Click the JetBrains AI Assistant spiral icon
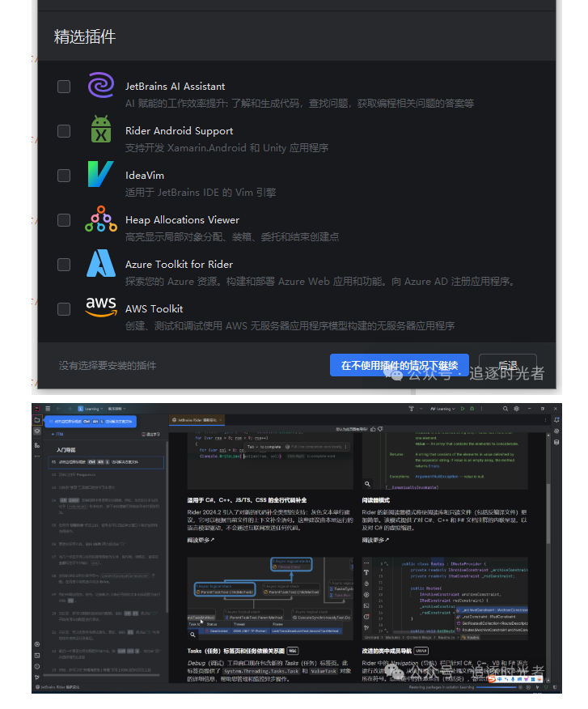The width and height of the screenshot is (588, 709). click(101, 85)
